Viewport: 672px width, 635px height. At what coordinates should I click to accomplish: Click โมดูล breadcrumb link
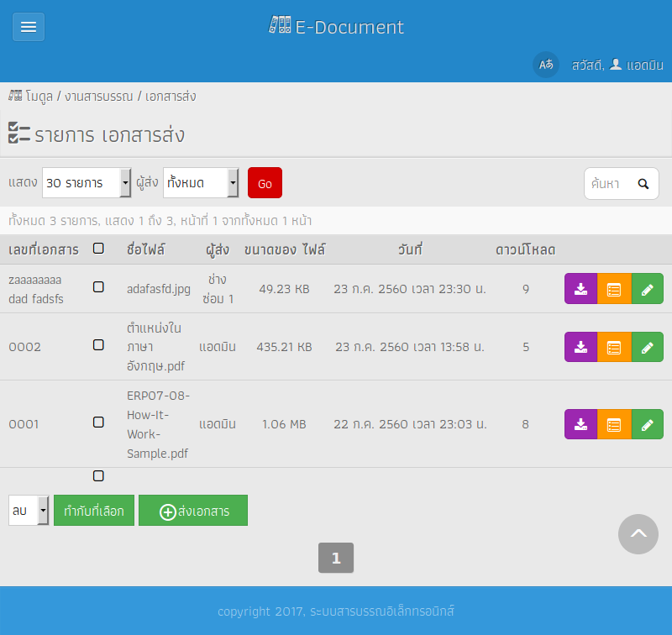click(39, 97)
